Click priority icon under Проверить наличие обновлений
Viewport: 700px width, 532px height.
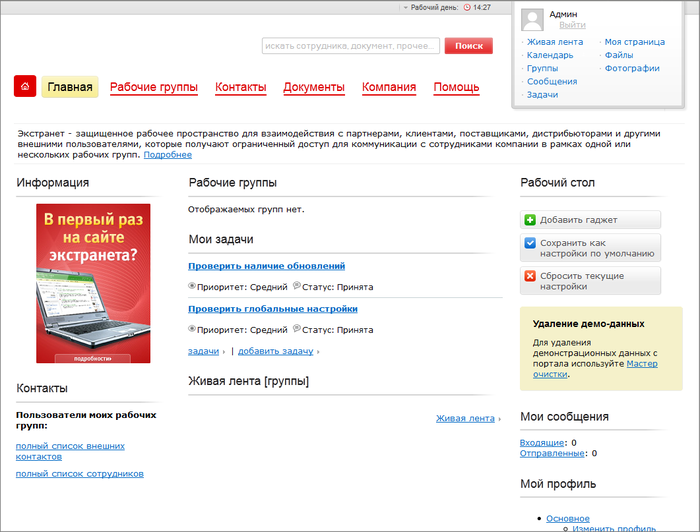pyautogui.click(x=192, y=287)
